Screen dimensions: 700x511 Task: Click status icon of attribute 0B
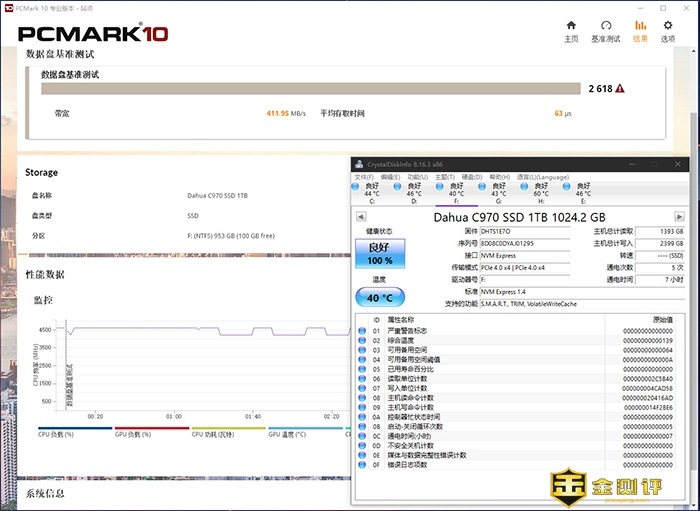point(362,427)
